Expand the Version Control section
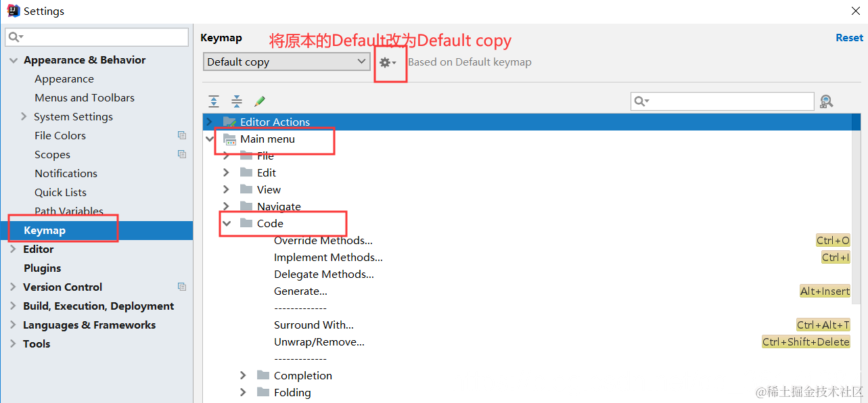 tap(13, 287)
